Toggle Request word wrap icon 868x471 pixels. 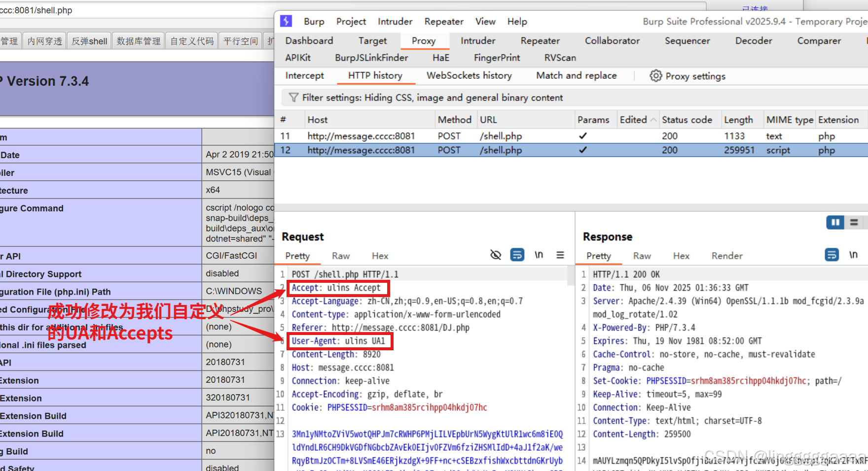pos(517,255)
